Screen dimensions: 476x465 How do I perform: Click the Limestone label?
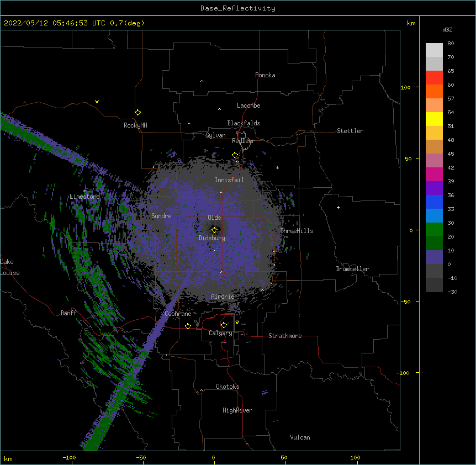pos(84,197)
